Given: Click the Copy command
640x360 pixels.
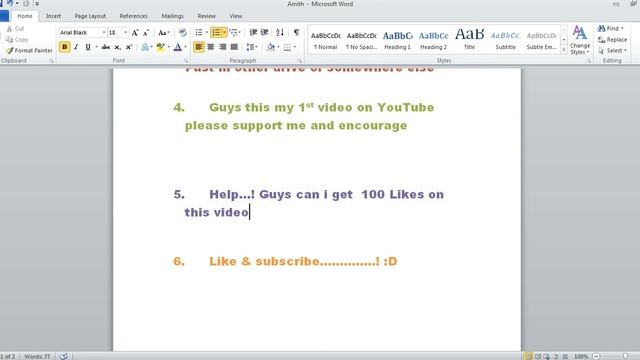Looking at the screenshot, I should point(17,40).
